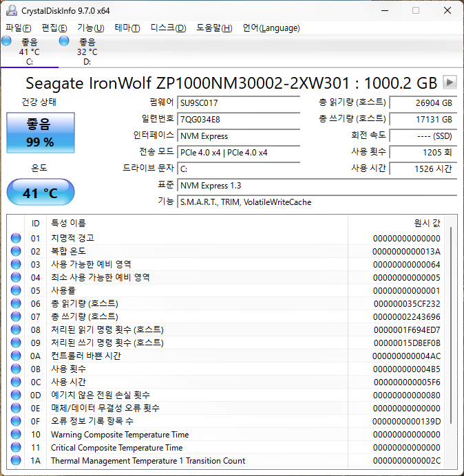
Task: Open the 디스크(D) menu
Action: tap(169, 28)
